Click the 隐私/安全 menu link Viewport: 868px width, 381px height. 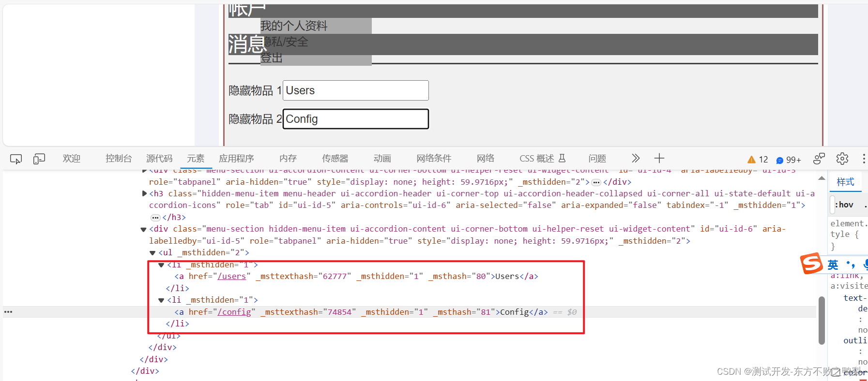pos(286,42)
